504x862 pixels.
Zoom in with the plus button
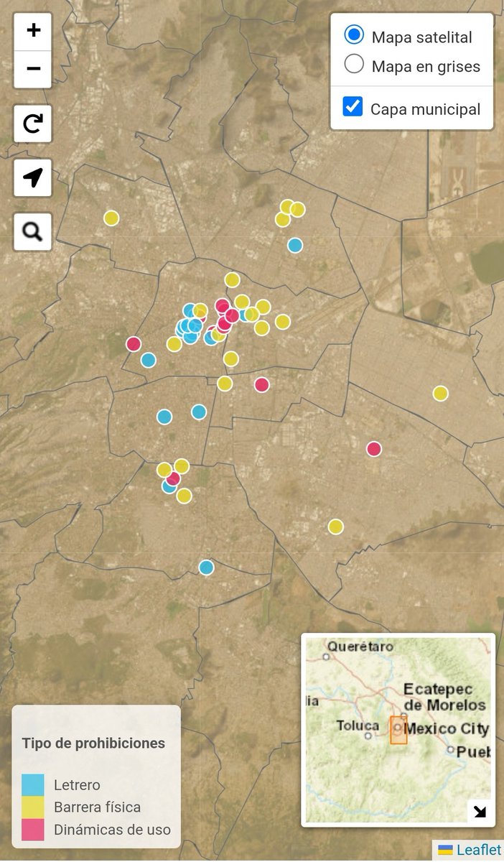click(33, 32)
